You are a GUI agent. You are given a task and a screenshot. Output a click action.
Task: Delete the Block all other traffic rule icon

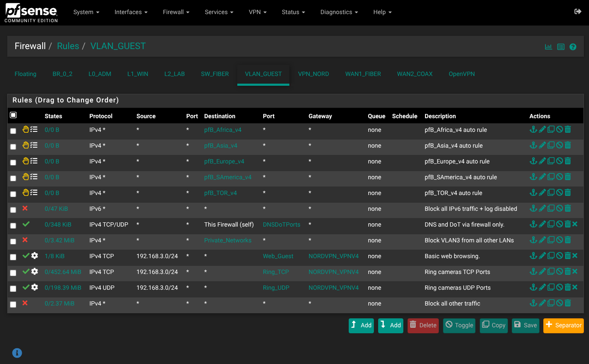point(568,303)
